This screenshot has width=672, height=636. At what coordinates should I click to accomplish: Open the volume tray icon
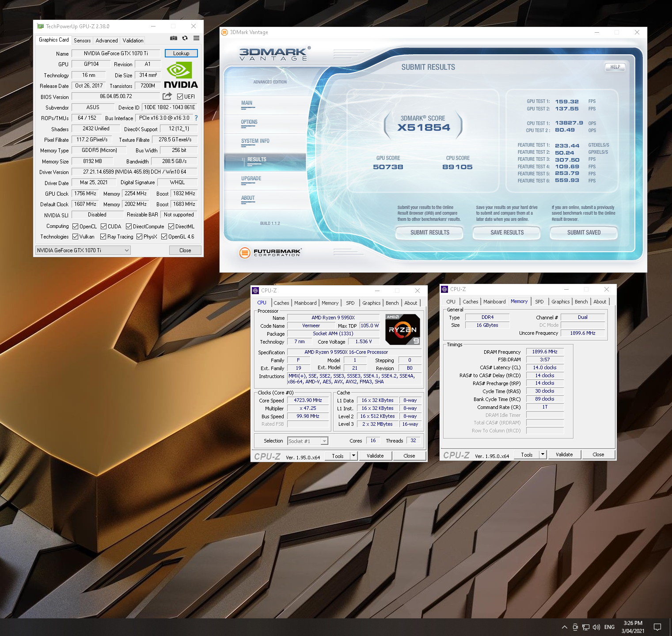click(x=596, y=627)
